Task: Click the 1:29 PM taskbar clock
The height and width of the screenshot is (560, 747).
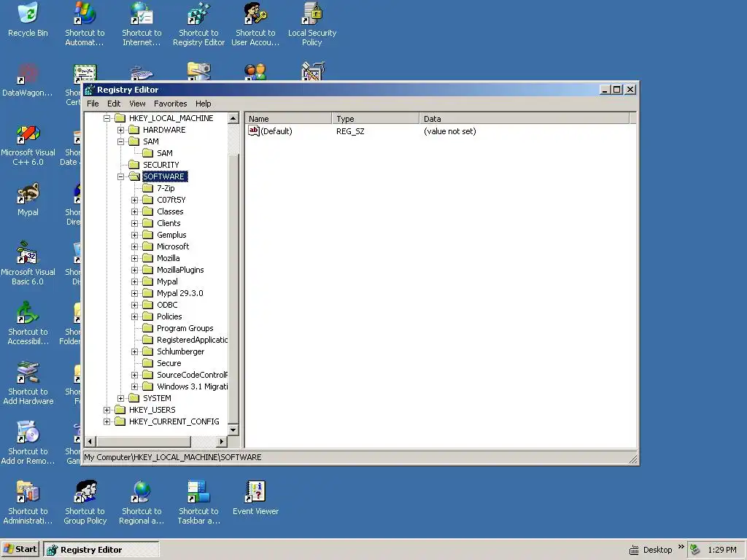Action: pyautogui.click(x=721, y=550)
